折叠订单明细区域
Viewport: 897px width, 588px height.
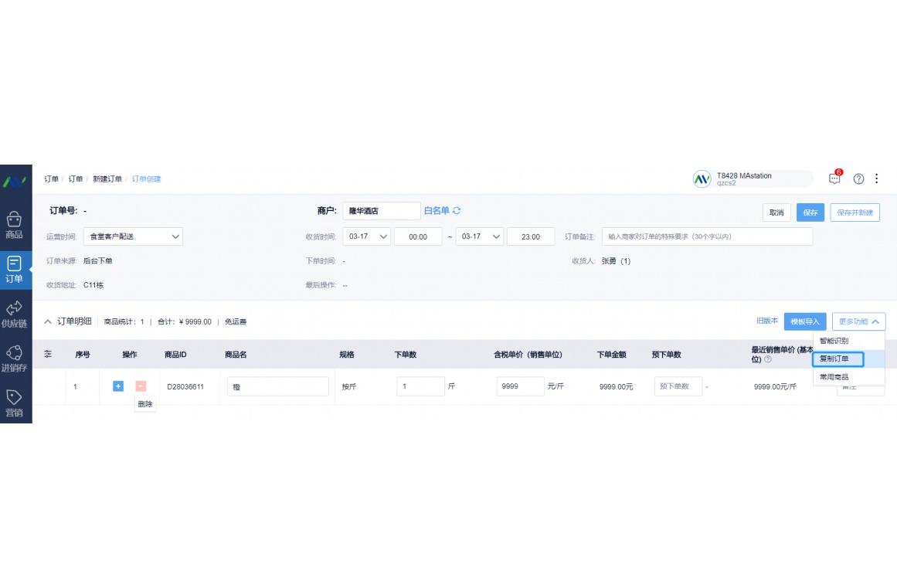49,321
